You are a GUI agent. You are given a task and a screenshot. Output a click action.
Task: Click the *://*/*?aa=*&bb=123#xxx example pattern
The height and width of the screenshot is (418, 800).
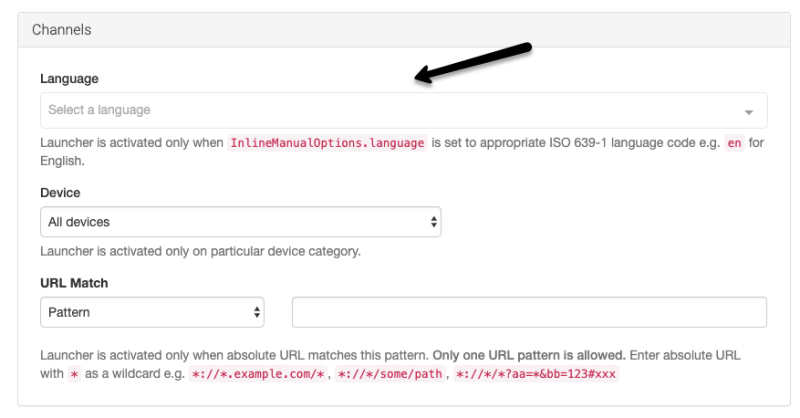click(x=536, y=374)
